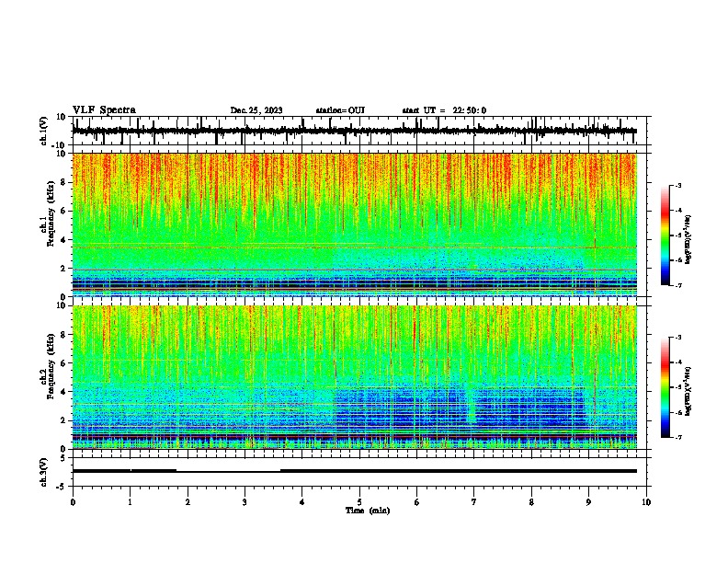Click the ch.1 voltage waveform trace
Viewport: 728px width, 563px height.
pos(354,131)
